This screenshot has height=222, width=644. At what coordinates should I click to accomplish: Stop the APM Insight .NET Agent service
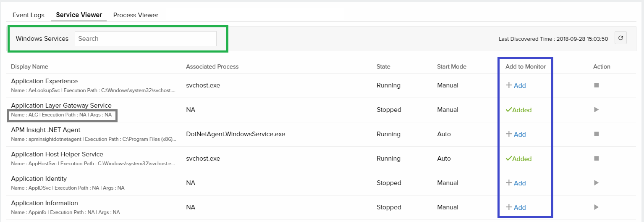596,134
